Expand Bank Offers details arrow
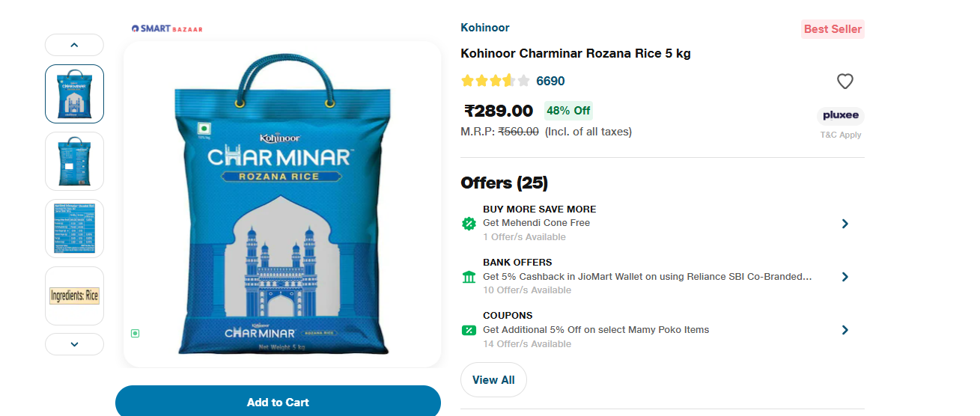 [x=844, y=277]
